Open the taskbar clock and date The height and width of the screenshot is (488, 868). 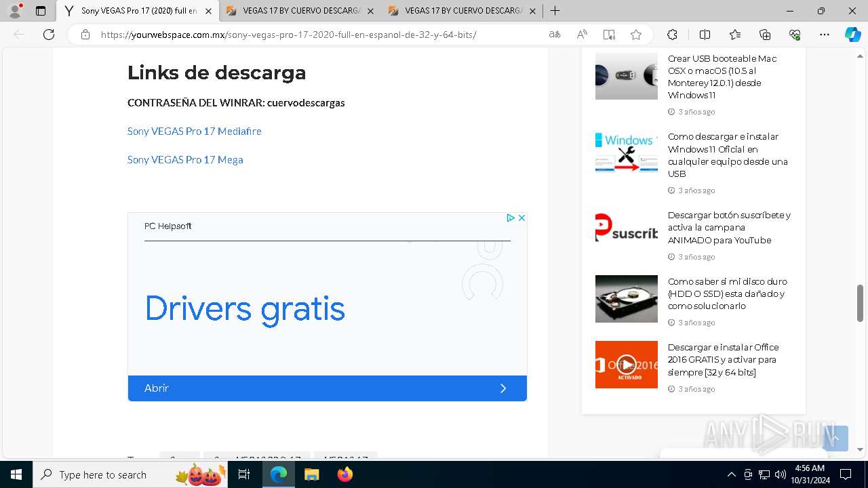[809, 474]
